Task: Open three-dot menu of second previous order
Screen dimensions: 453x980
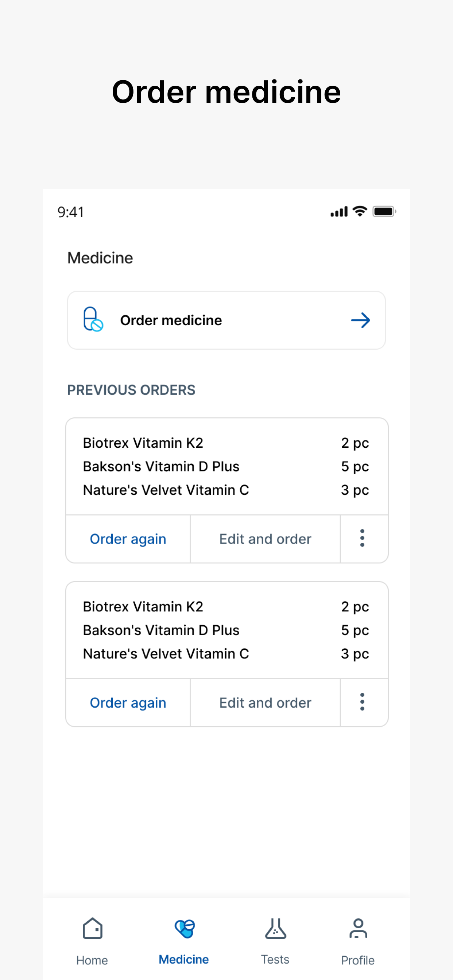Action: (x=363, y=702)
